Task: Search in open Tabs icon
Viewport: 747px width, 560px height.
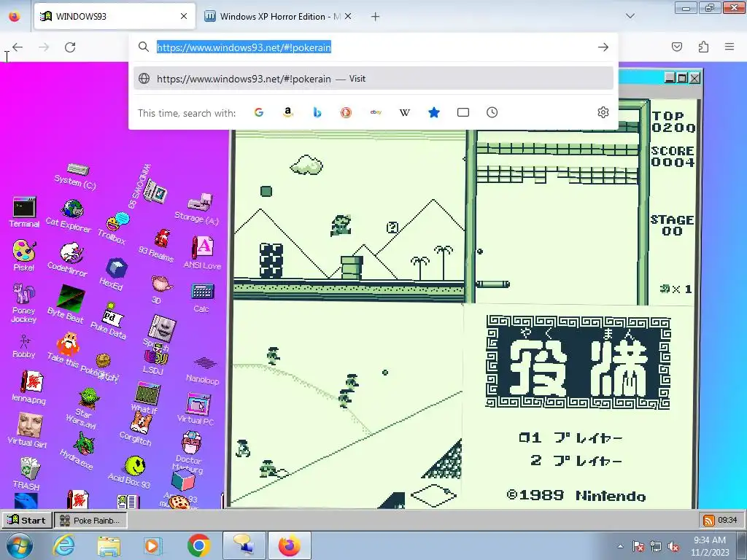Action: tap(463, 112)
